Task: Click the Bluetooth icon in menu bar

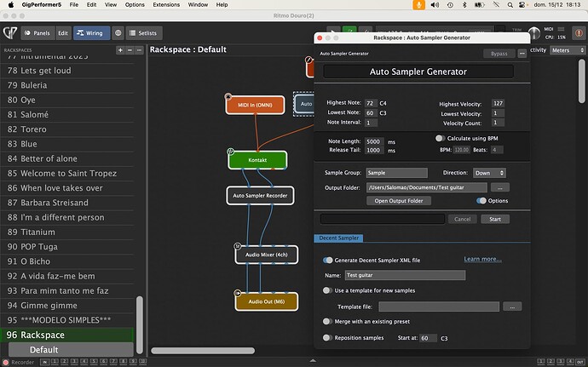Action: 464,5
